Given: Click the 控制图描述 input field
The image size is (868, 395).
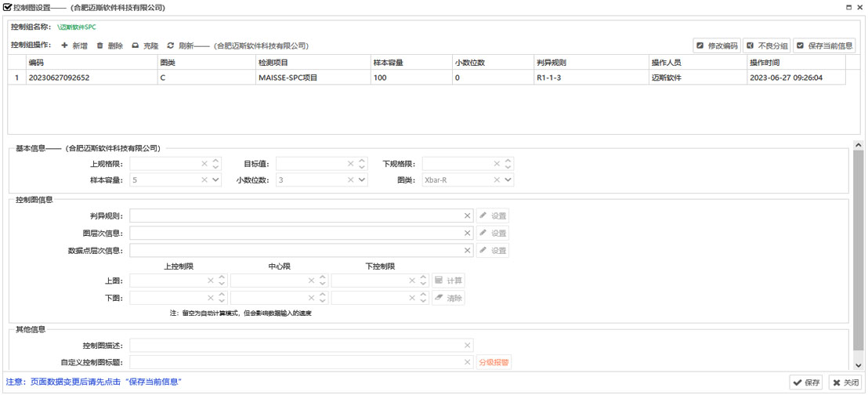Looking at the screenshot, I should pyautogui.click(x=296, y=346).
